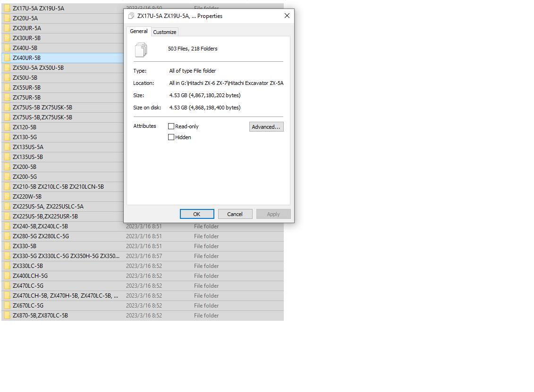Select the ZX330-5G ZX330LC-5G ZX350H-5G folder
This screenshot has width=534, height=392.
pyautogui.click(x=66, y=256)
